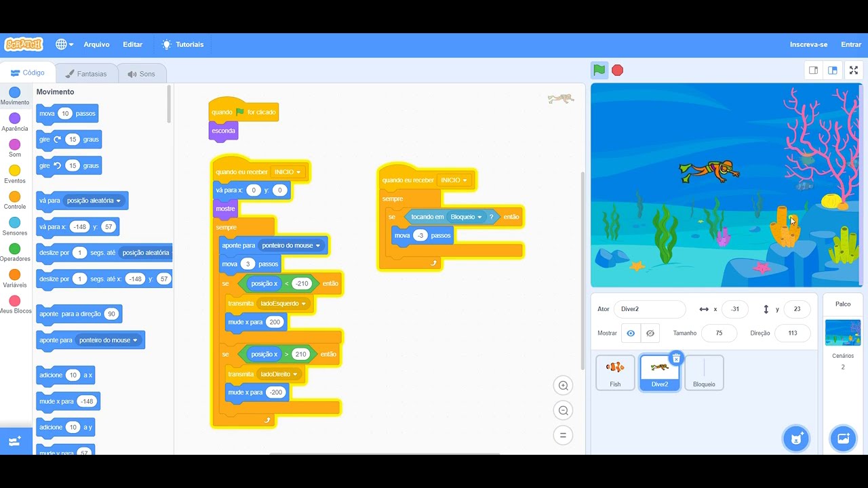The height and width of the screenshot is (488, 868).
Task: Select the Eventos block category
Action: point(15,174)
